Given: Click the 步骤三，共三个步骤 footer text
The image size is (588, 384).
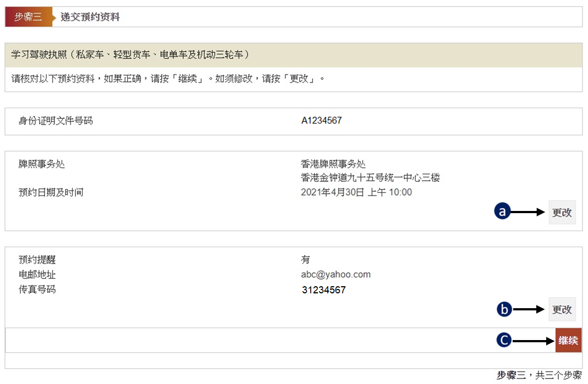Looking at the screenshot, I should pyautogui.click(x=538, y=375).
